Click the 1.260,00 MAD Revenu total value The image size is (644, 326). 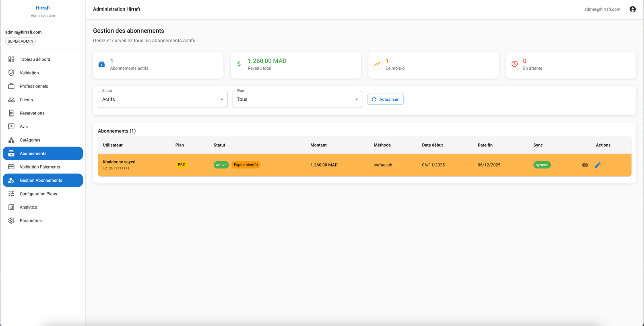267,61
